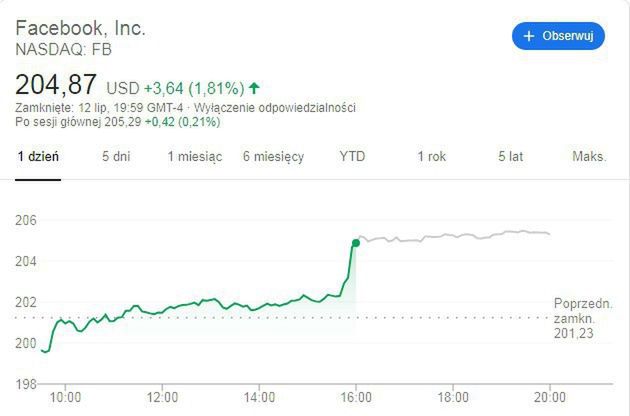The image size is (630, 416).
Task: Click the Poprzedn. zamkn. 201,23 label
Action: click(578, 318)
